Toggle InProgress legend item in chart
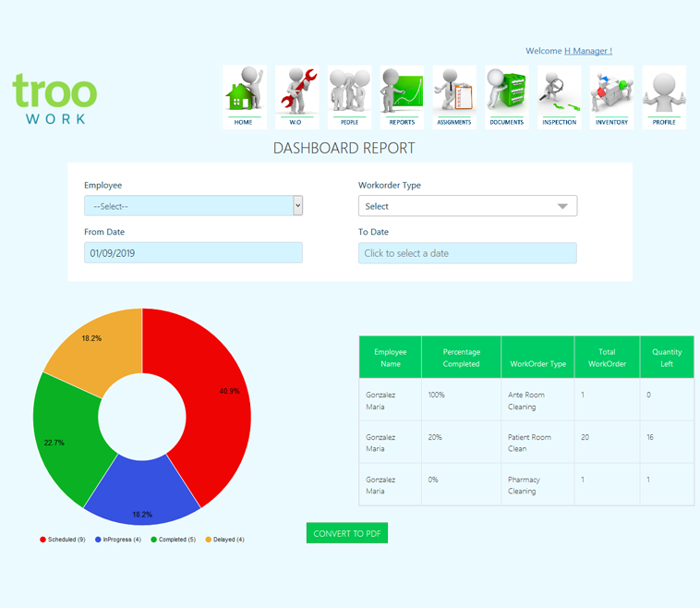The width and height of the screenshot is (700, 608). [x=118, y=540]
